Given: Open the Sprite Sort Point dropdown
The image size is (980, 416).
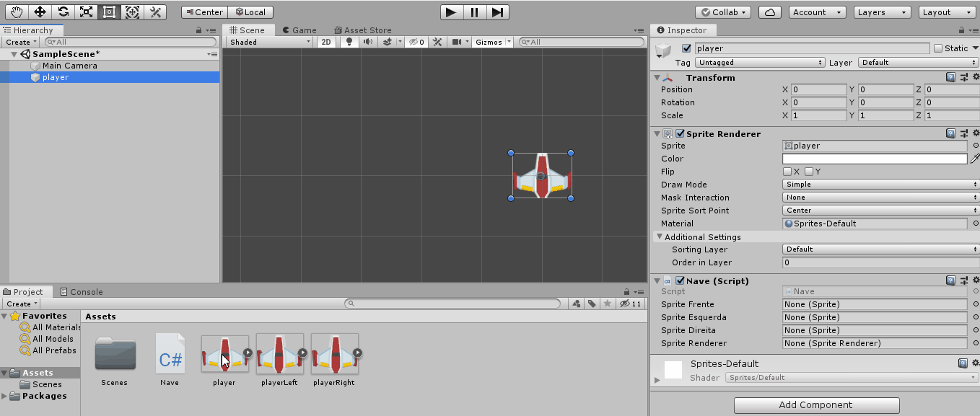Looking at the screenshot, I should (880, 211).
